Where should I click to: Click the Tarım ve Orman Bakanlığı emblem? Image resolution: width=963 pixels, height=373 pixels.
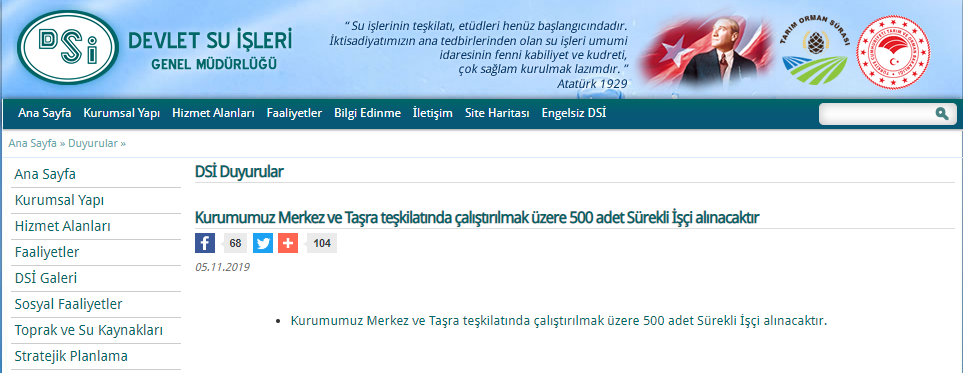click(894, 52)
